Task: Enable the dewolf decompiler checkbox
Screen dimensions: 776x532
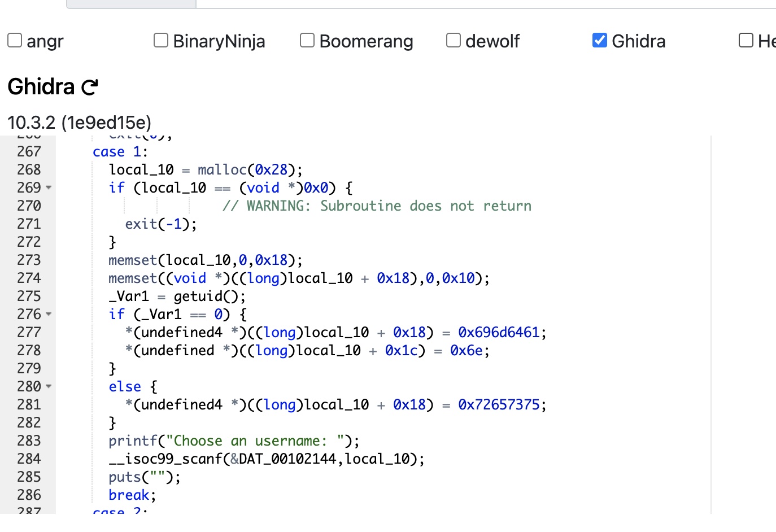Action: [454, 40]
